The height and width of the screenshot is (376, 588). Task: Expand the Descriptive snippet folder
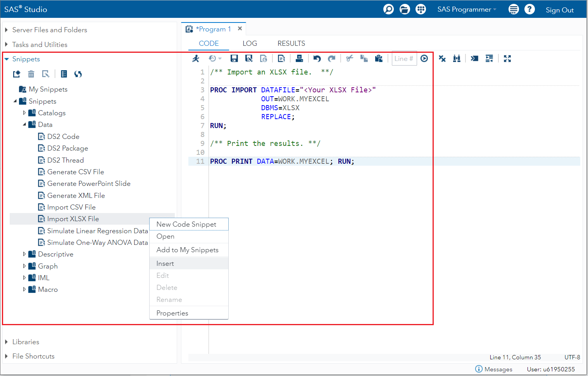[24, 254]
